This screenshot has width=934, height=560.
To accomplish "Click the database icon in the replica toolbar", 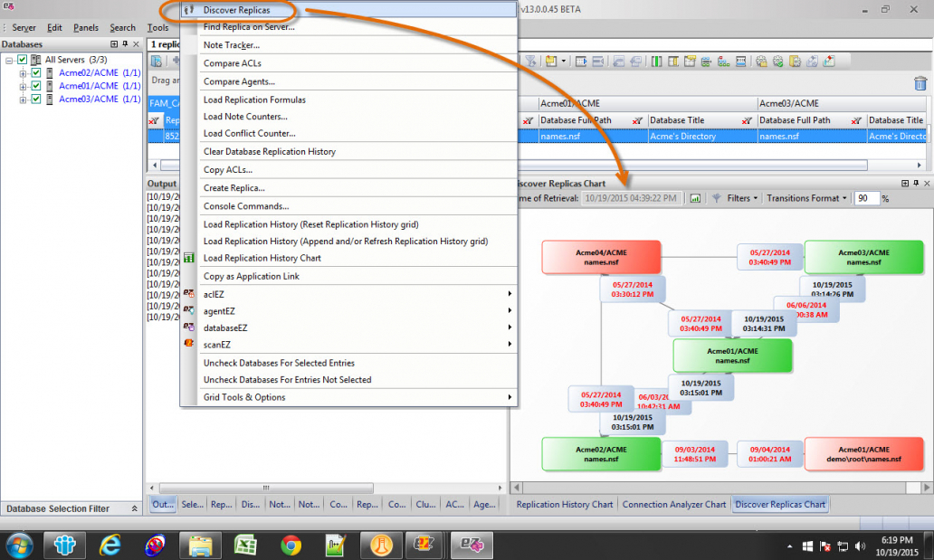I will coord(157,62).
